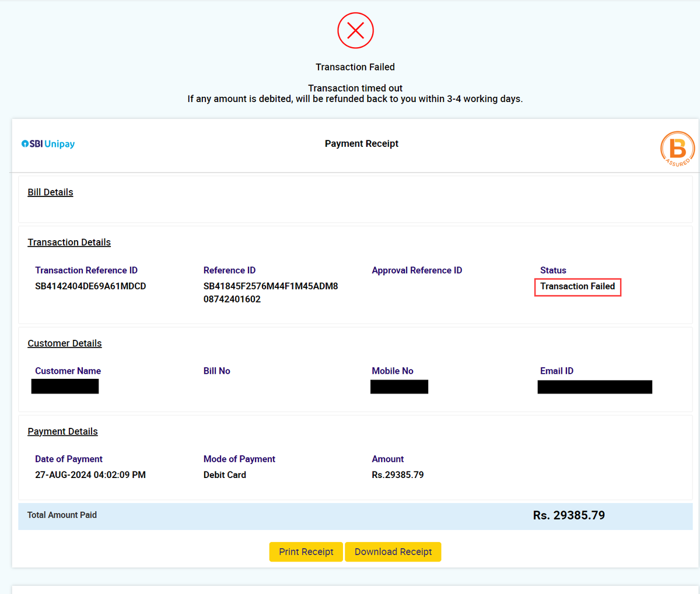Click the 'Total Amount Paid' label
This screenshot has width=700, height=594.
pos(62,515)
